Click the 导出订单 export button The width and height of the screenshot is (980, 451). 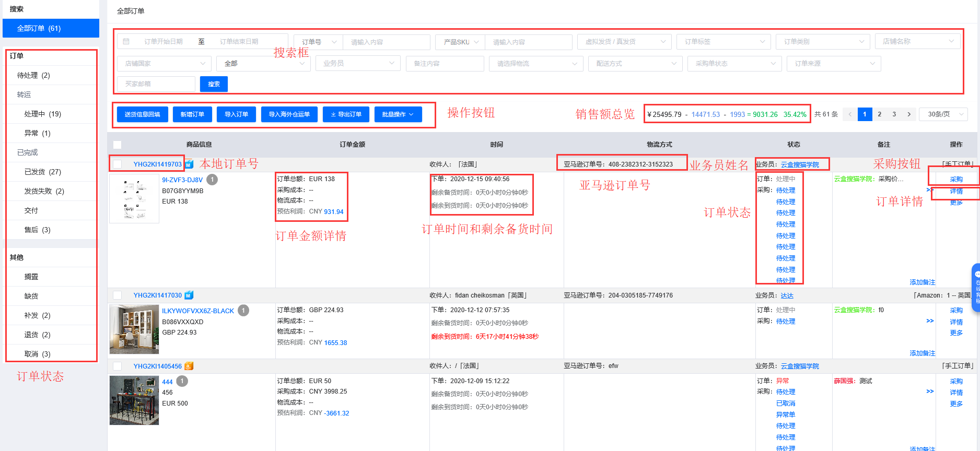coord(346,114)
